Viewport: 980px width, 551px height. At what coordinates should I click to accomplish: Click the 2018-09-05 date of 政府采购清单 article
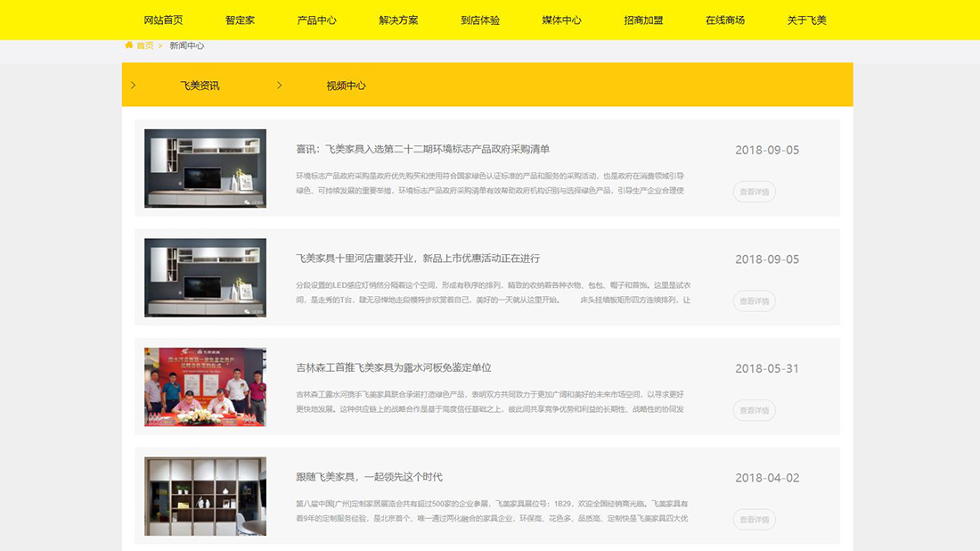767,150
